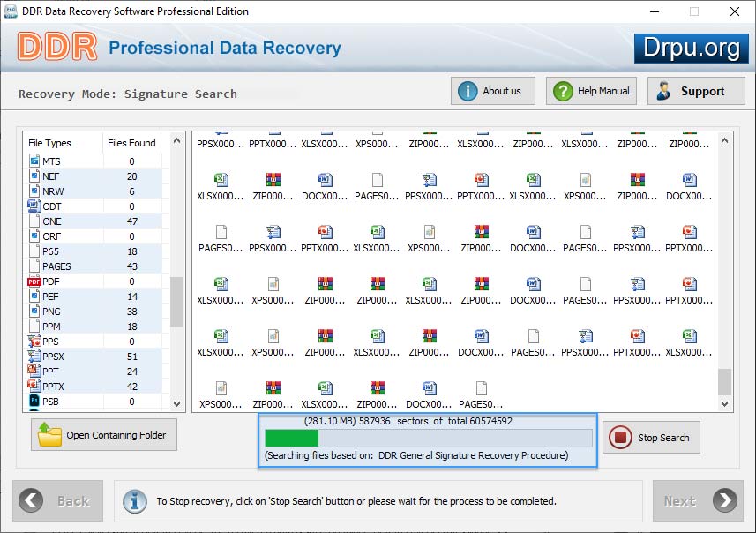Click the 'Professional Data Recovery' title text

225,48
